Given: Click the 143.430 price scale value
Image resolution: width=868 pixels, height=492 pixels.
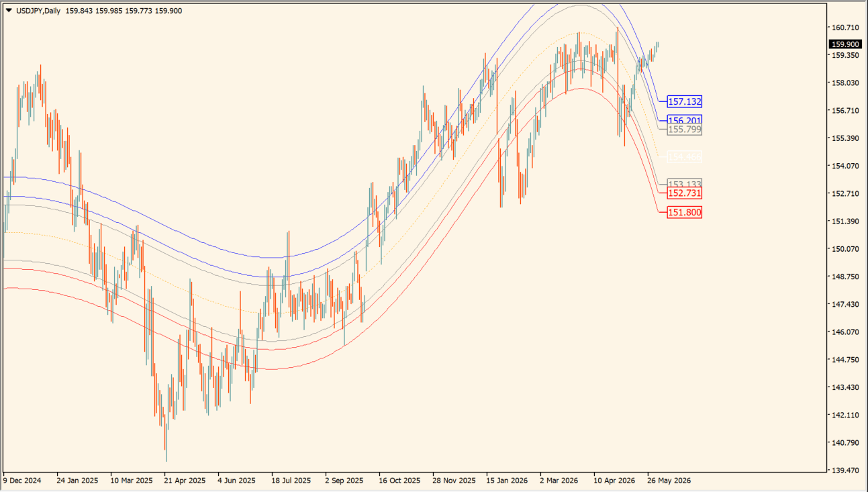Looking at the screenshot, I should point(845,388).
